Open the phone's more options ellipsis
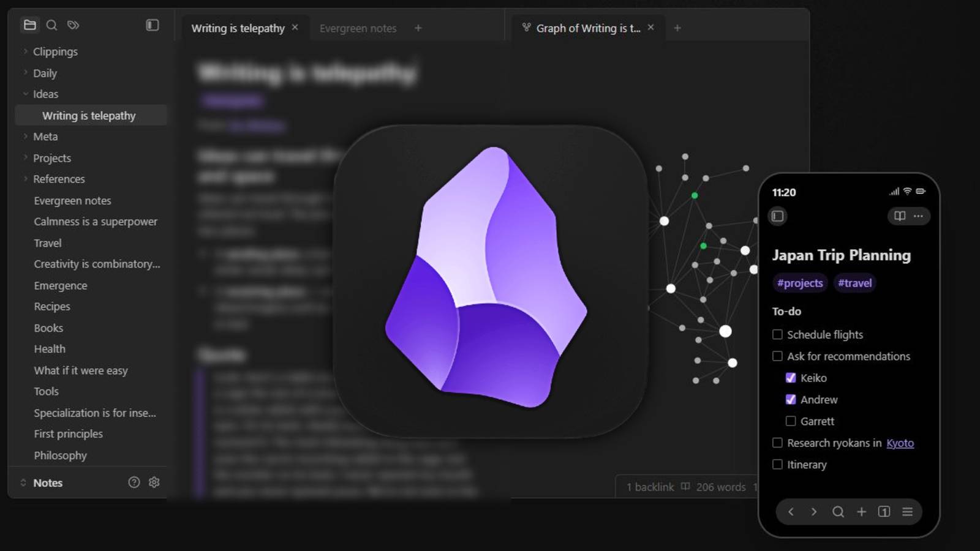The image size is (980, 551). (918, 216)
